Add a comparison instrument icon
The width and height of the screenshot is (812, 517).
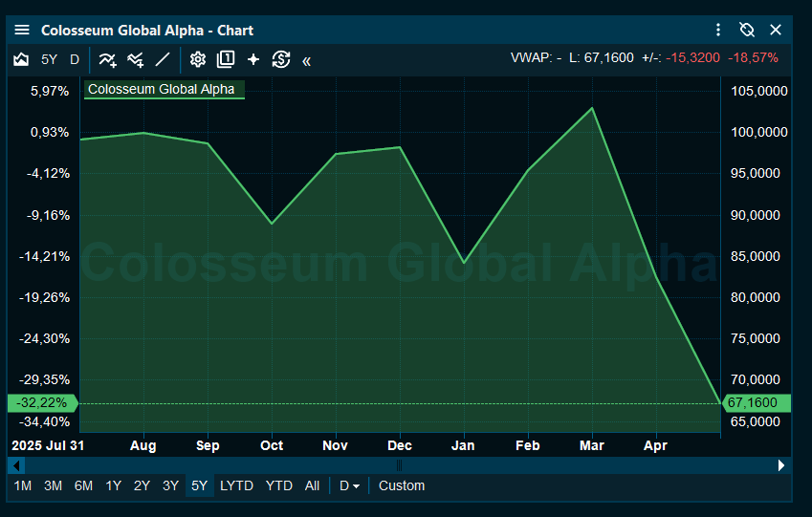[x=136, y=60]
